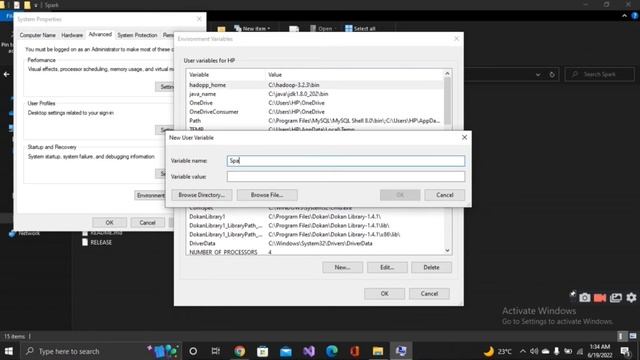Open the Mail app on taskbar
This screenshot has height=360, width=640.
click(x=286, y=351)
